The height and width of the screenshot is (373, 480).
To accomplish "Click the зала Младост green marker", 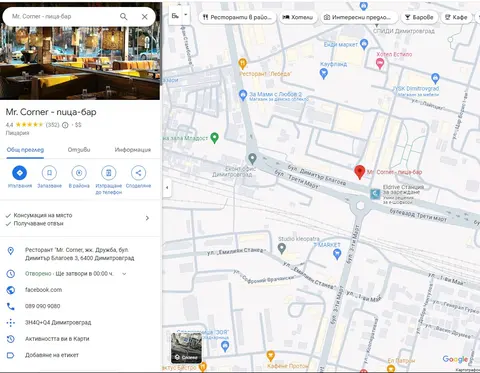I will click(215, 138).
